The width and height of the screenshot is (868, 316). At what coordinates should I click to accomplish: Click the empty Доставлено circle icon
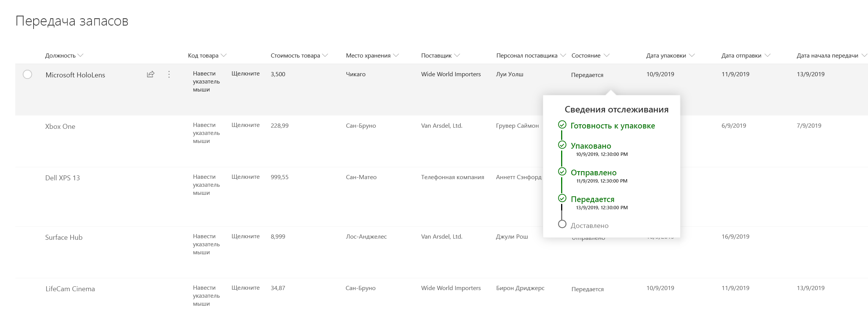tap(562, 224)
